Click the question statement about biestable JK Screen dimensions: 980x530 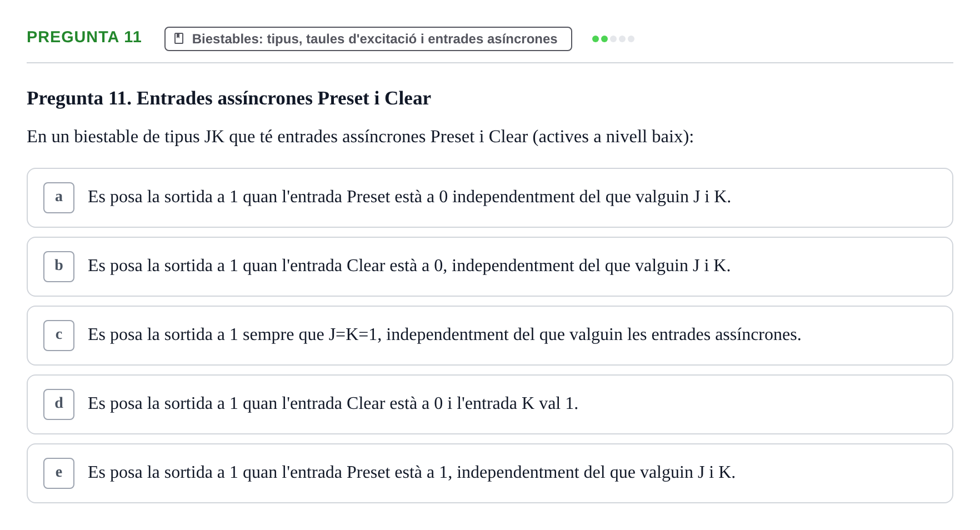361,137
